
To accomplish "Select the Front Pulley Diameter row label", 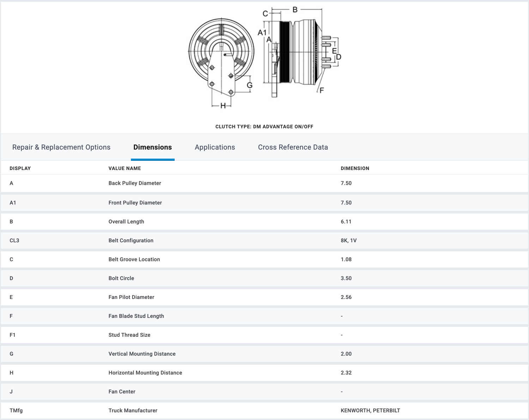I will [x=135, y=203].
